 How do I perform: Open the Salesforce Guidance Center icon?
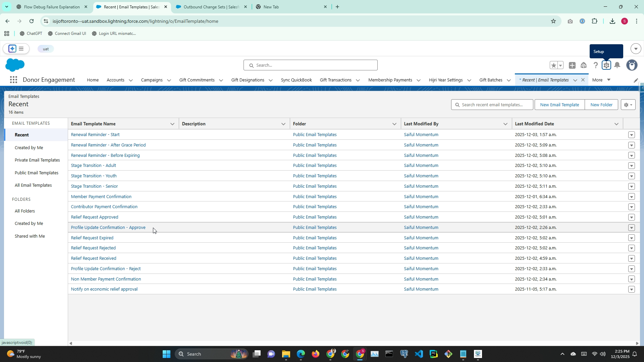(584, 65)
